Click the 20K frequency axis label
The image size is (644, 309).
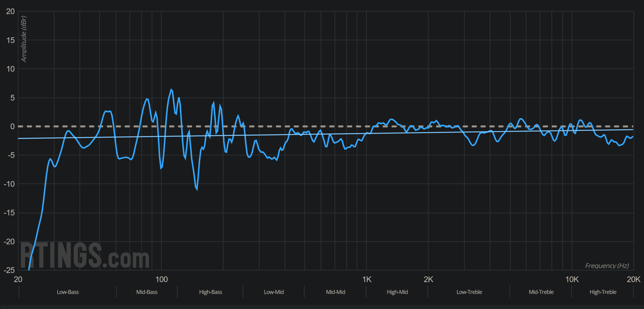(x=633, y=279)
